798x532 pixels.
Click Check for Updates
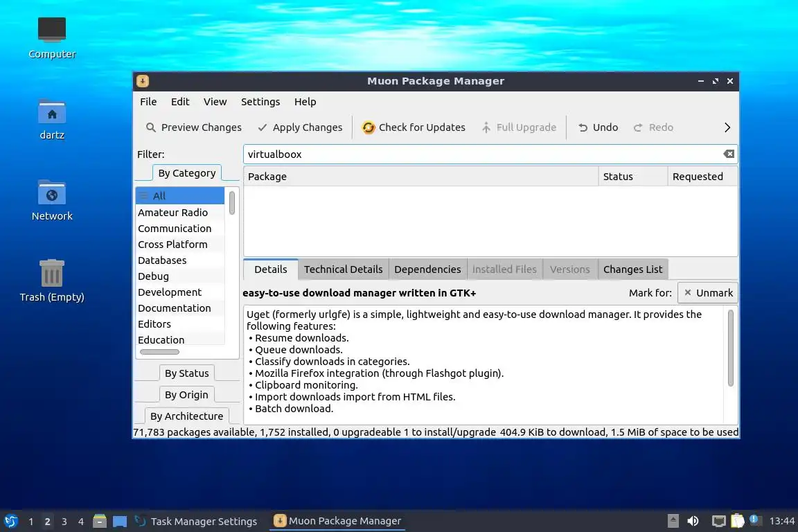pyautogui.click(x=414, y=127)
